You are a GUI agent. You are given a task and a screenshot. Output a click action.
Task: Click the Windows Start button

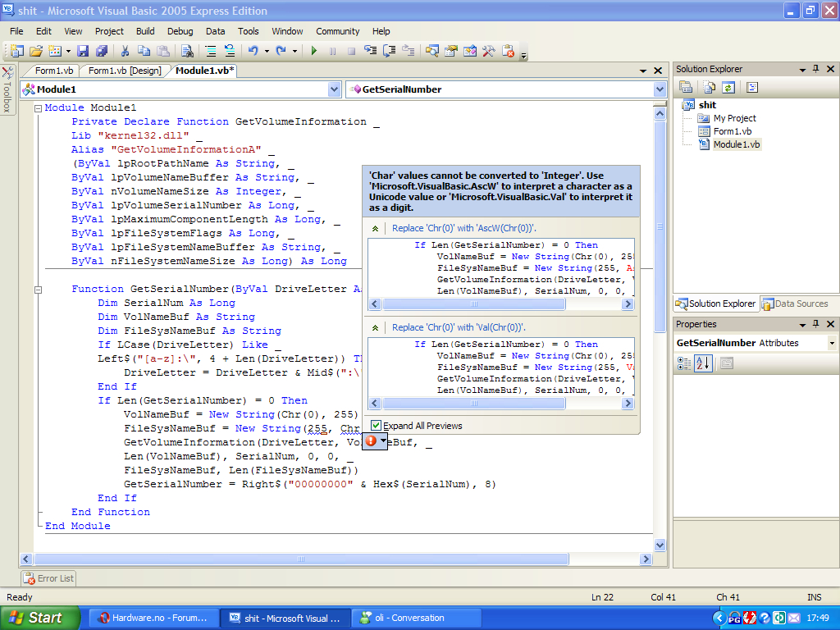pos(39,618)
